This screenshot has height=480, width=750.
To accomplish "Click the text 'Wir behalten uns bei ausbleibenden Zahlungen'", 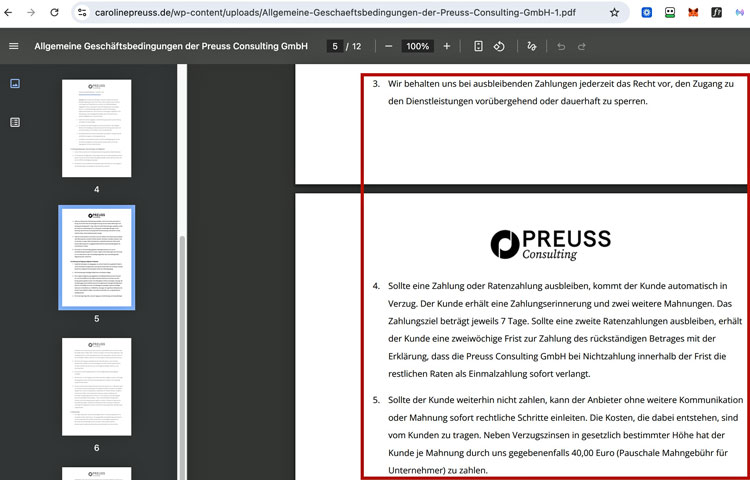I will 482,84.
